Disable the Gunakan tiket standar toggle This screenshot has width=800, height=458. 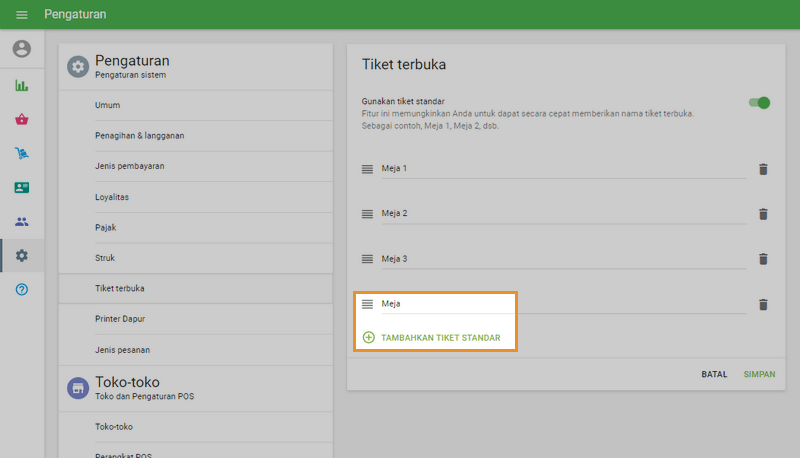point(759,102)
